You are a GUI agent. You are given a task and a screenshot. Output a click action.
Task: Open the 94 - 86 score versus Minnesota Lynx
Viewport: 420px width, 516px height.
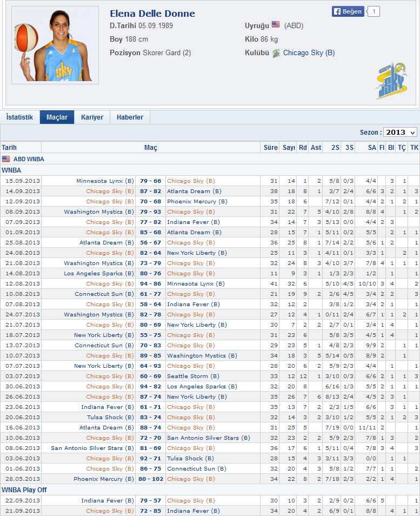[x=150, y=283]
